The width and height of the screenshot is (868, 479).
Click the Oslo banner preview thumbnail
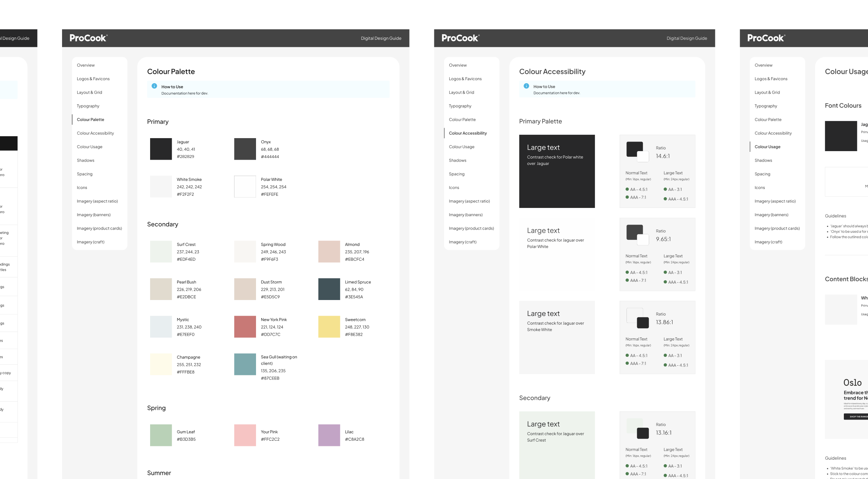click(846, 400)
